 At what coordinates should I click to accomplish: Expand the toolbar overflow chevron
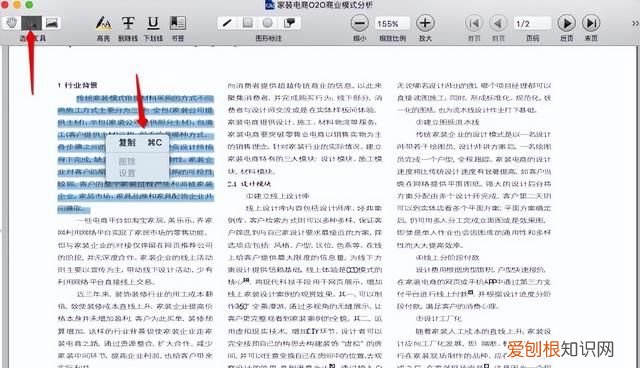[x=635, y=24]
